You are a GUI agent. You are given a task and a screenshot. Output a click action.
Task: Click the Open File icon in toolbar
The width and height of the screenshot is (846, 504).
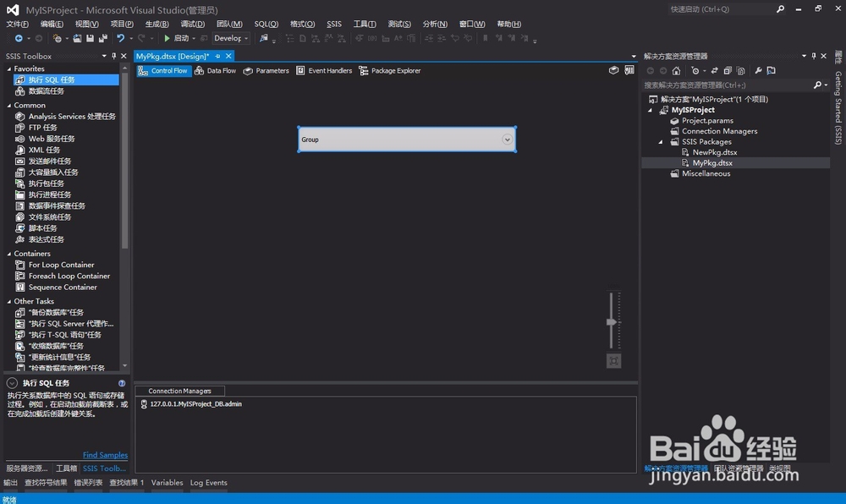pyautogui.click(x=77, y=38)
